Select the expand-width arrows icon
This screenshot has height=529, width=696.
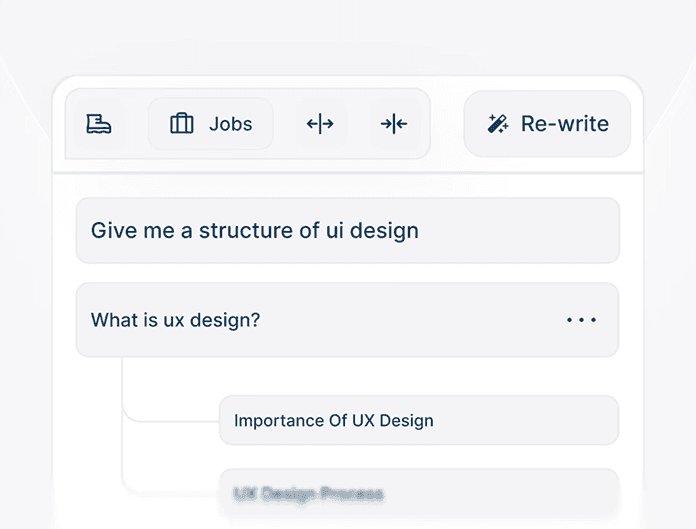(320, 124)
